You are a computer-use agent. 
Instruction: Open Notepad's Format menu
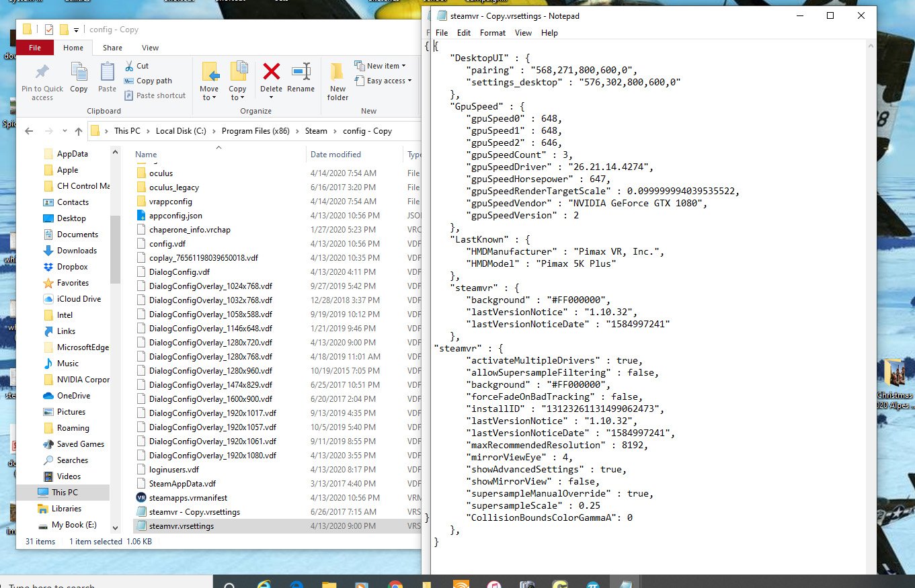(493, 33)
